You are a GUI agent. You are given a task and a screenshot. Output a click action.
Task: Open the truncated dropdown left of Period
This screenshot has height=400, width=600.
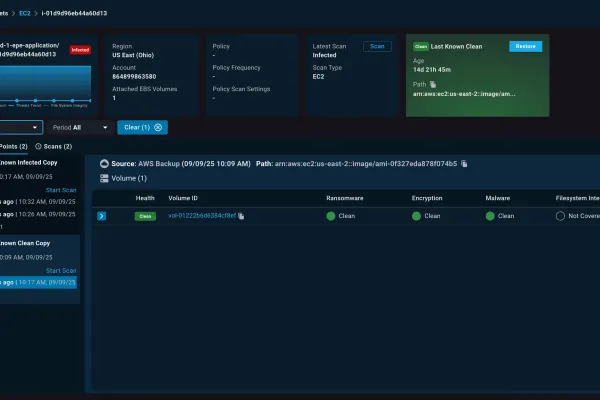pyautogui.click(x=21, y=127)
